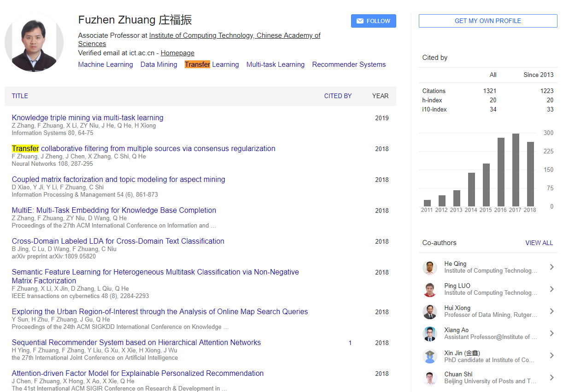The width and height of the screenshot is (563, 392).
Task: Open the Homepage link
Action: pos(177,53)
